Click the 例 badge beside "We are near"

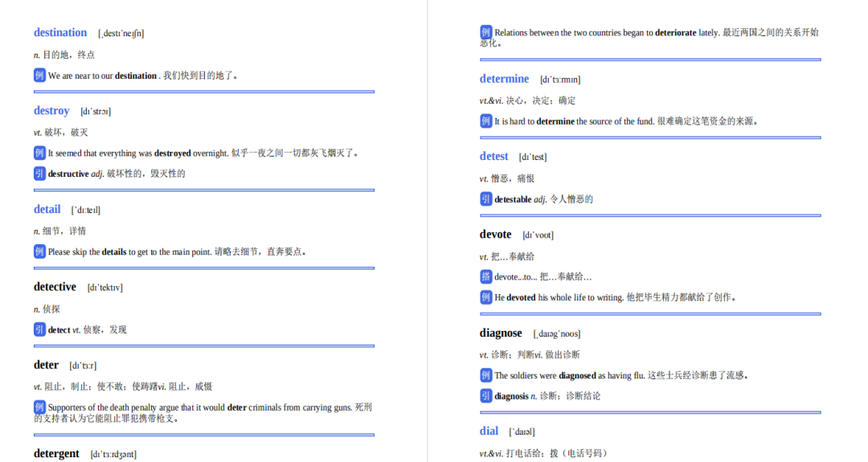click(x=39, y=76)
